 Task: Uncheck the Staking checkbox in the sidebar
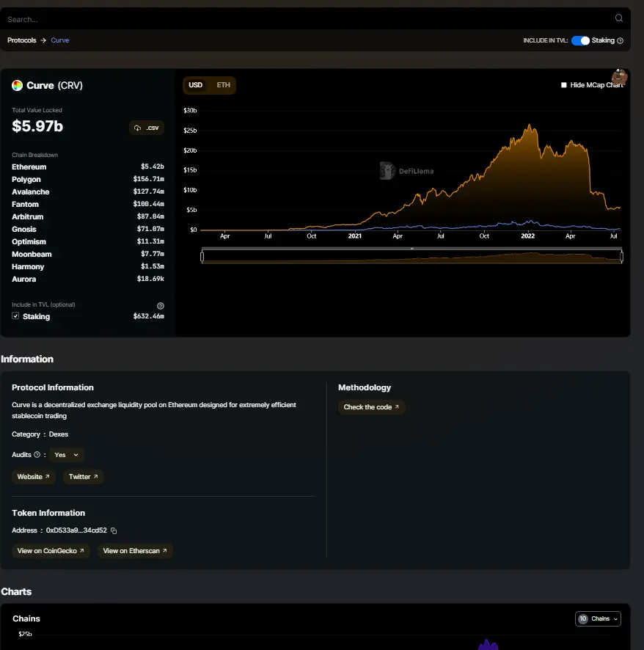tap(15, 316)
